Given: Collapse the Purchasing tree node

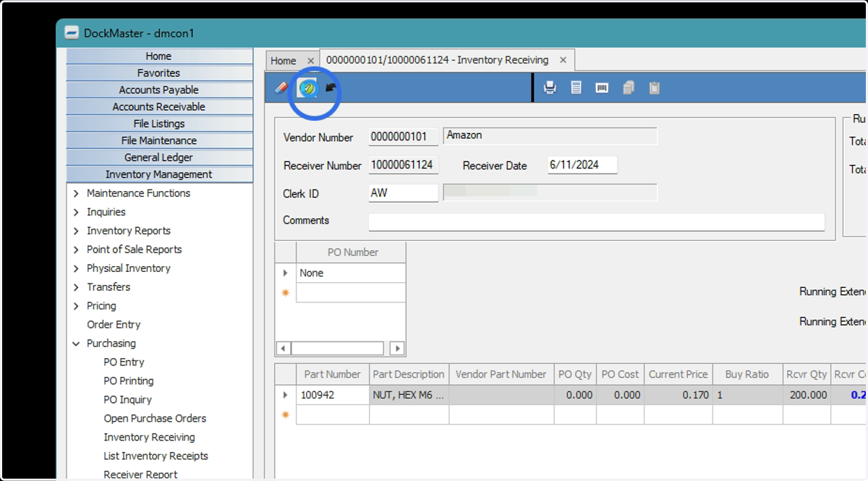Looking at the screenshot, I should tap(77, 344).
